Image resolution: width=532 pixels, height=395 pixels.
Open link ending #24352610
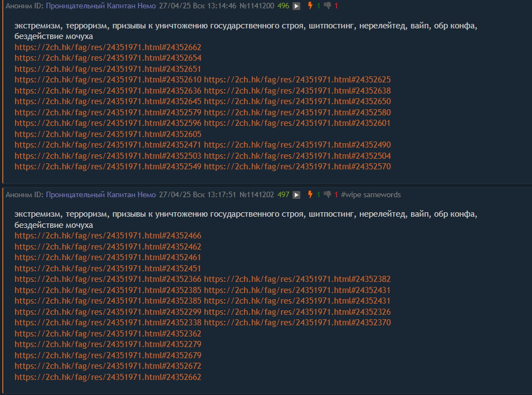108,80
